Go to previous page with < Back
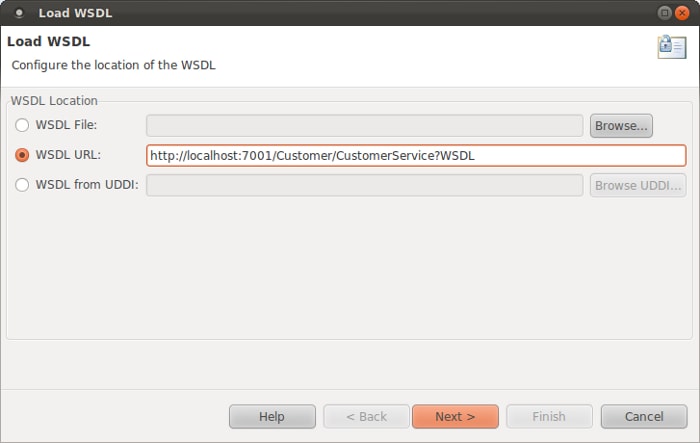The image size is (700, 443). (365, 416)
